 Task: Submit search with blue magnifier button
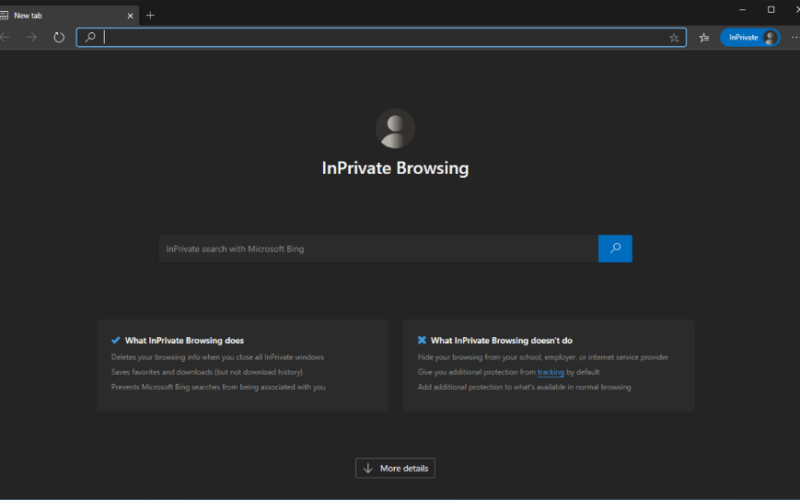615,248
